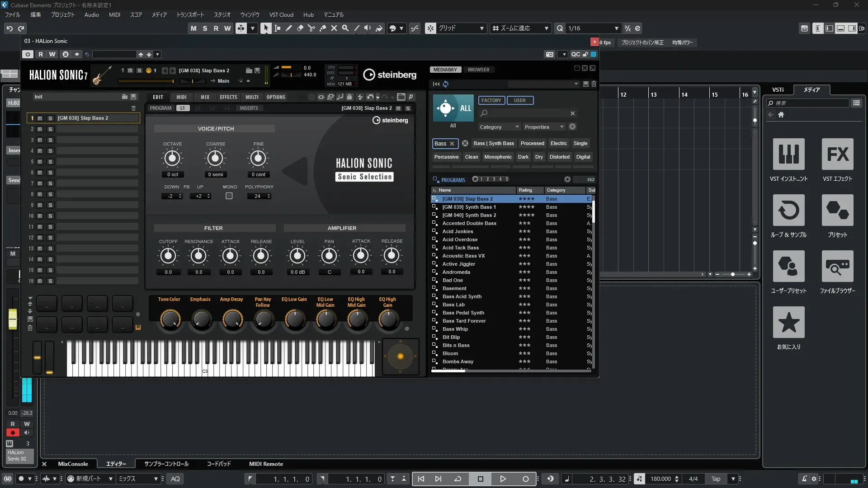The image size is (868, 488).
Task: Select the Glue tool in toolbar
Action: pyautogui.click(x=323, y=28)
